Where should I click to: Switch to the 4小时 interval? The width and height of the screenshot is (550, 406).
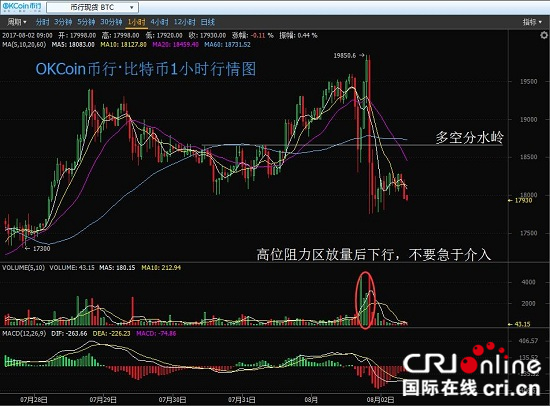(x=160, y=22)
